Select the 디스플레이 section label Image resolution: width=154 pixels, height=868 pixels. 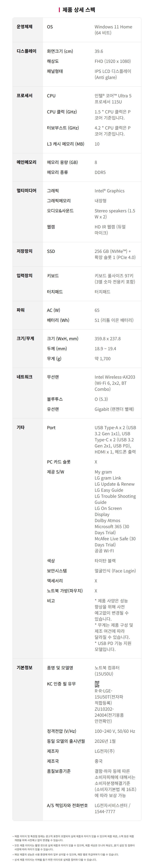coord(26,51)
